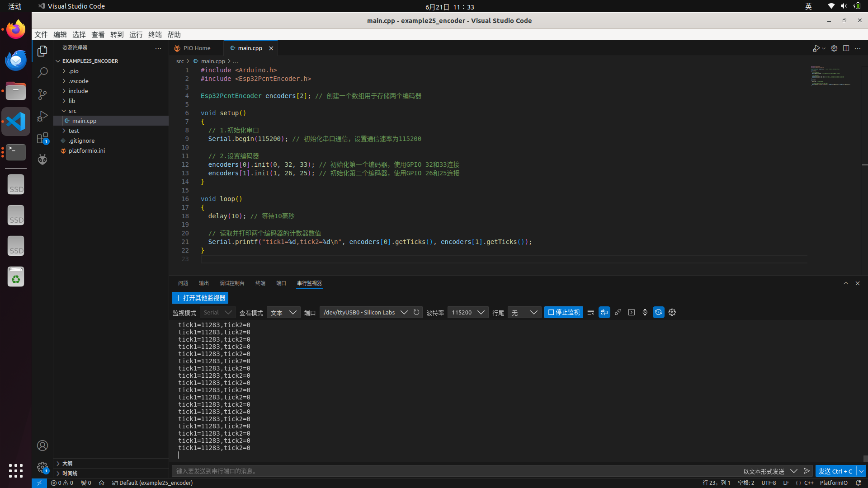The width and height of the screenshot is (868, 488).
Task: Toggle the word wrap button in the serial monitor
Action: click(x=604, y=312)
